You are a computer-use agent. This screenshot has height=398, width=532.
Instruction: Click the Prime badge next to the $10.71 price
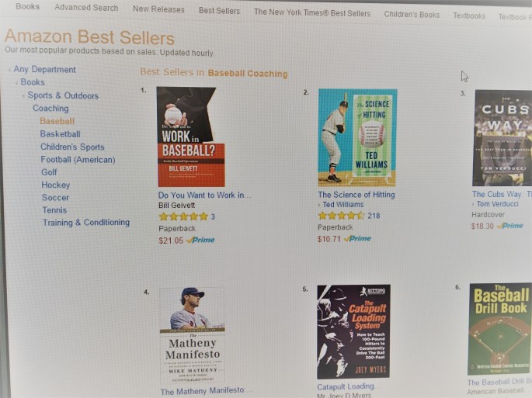358,239
